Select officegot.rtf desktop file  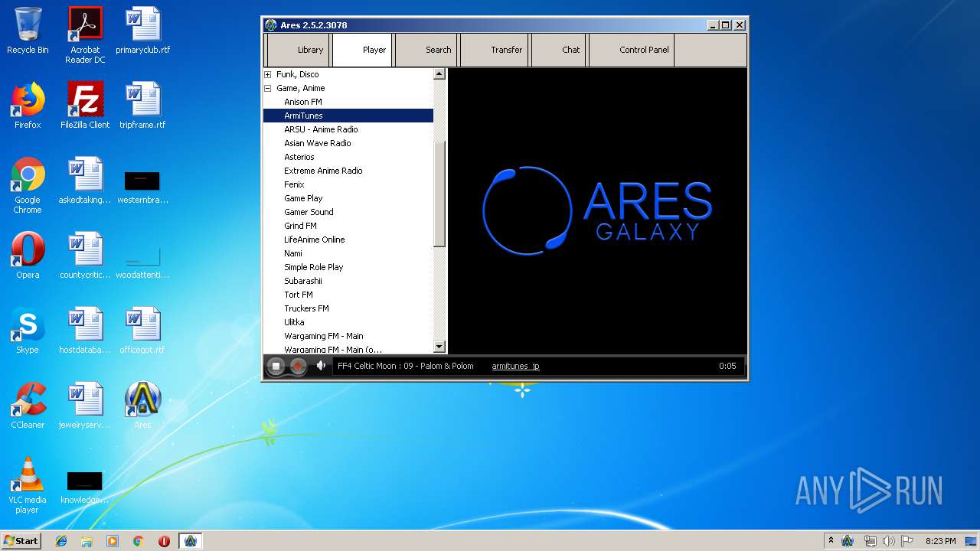click(x=143, y=331)
